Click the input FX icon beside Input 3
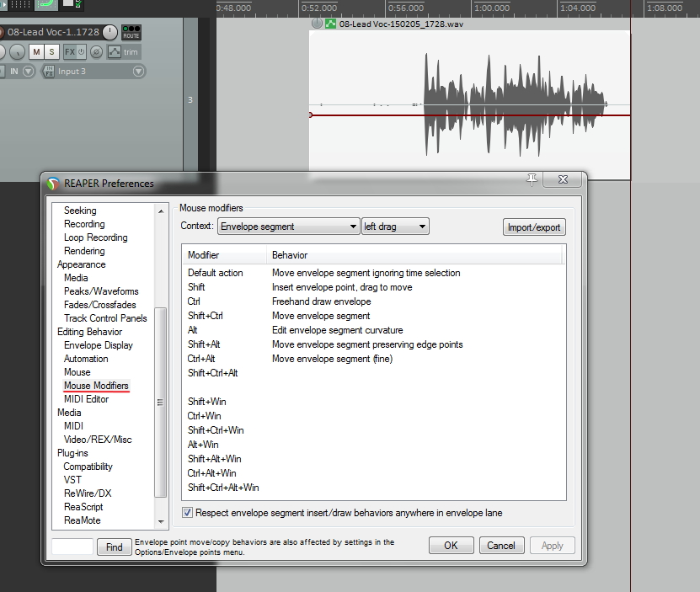The image size is (700, 592). (48, 71)
